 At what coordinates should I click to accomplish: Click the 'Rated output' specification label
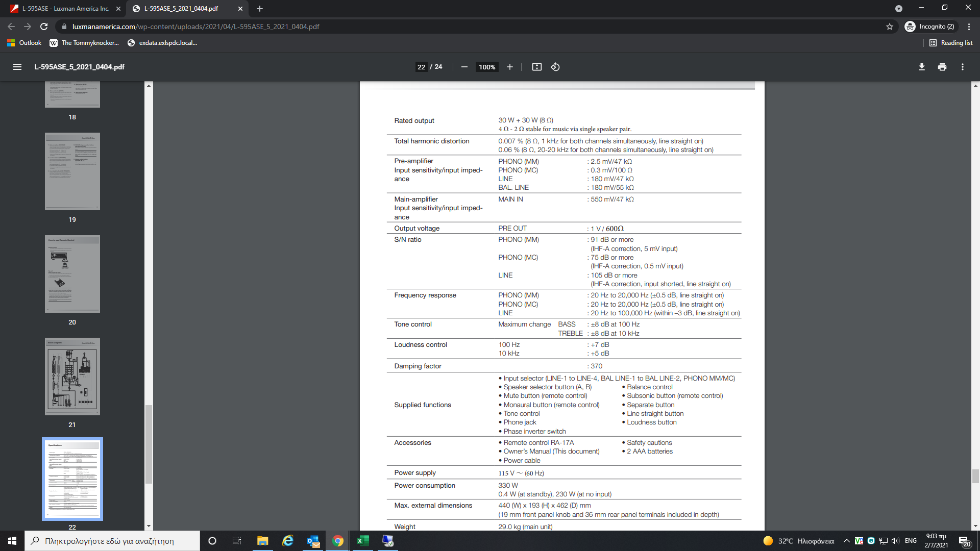point(414,121)
